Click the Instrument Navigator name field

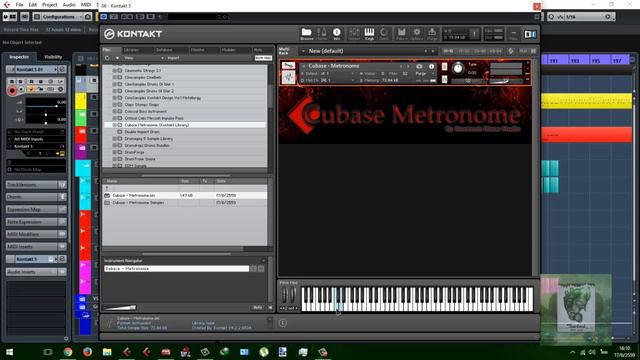pos(176,269)
